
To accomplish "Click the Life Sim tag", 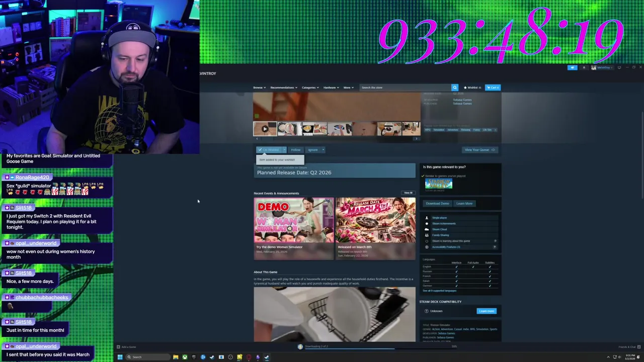I will click(487, 130).
